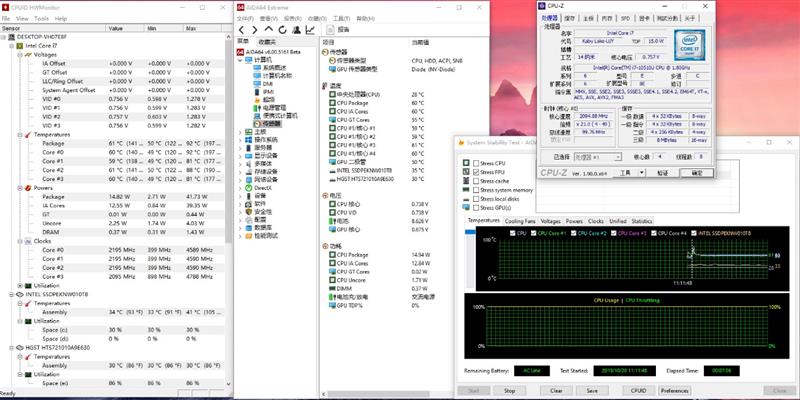
Task: Click the Value column header in HWMonitor
Action: 125,29
